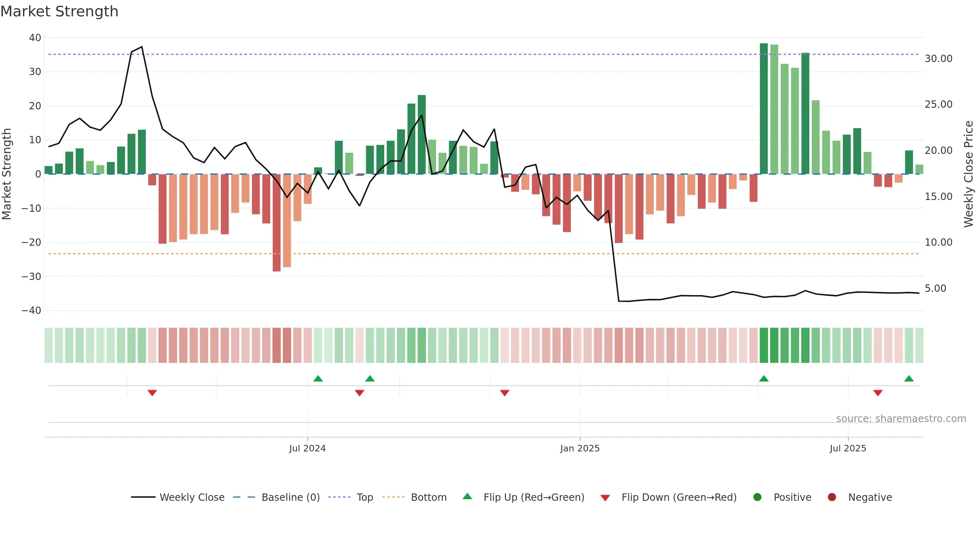Screen dimensions: 980x551
Task: Click the 40 left axis tick label
Action: [35, 38]
